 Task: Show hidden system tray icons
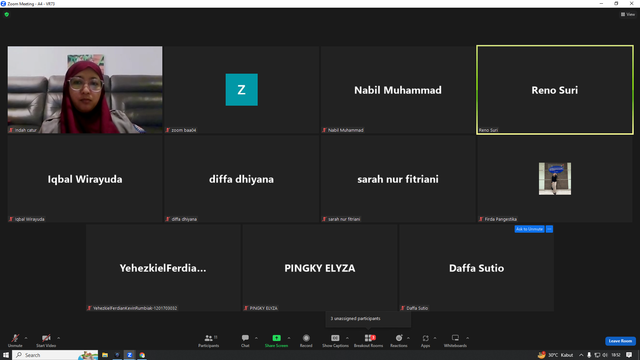click(x=581, y=355)
